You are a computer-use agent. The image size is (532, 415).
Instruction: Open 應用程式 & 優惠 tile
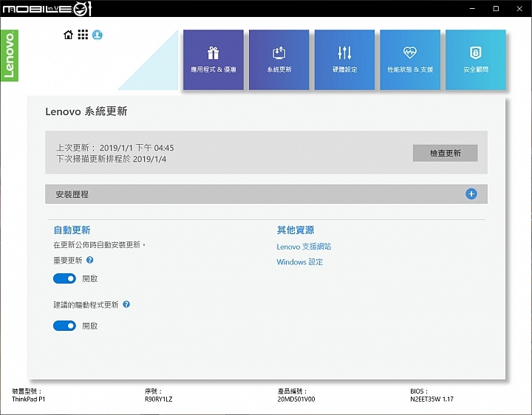click(214, 60)
